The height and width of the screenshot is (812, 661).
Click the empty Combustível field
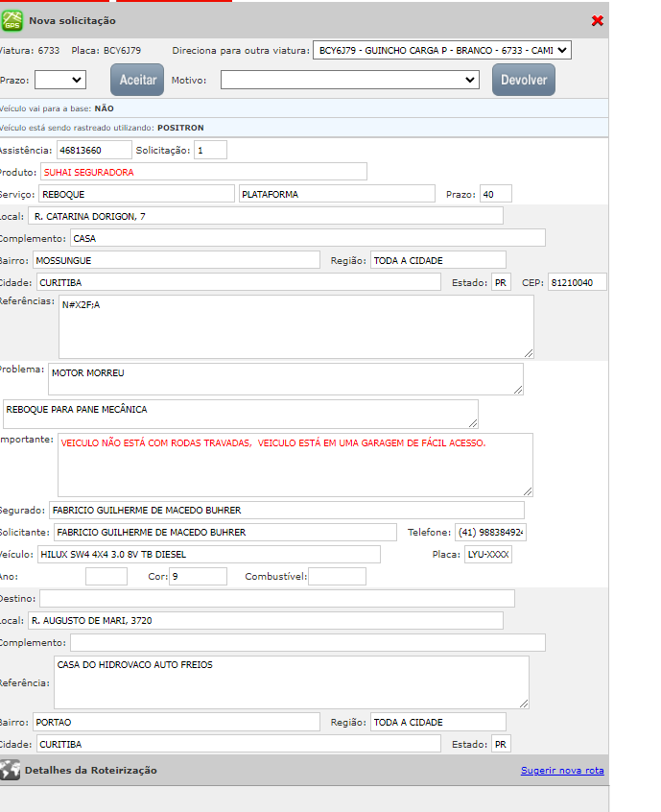click(337, 577)
